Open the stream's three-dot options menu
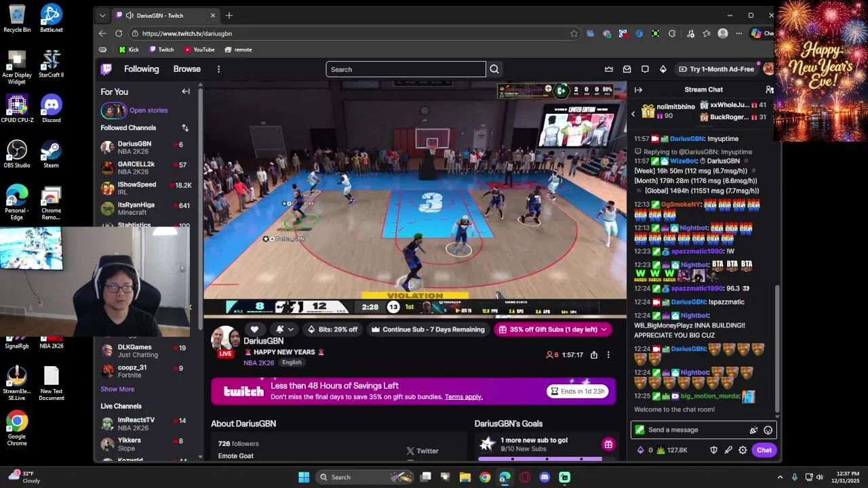Viewport: 868px width, 488px height. [608, 354]
